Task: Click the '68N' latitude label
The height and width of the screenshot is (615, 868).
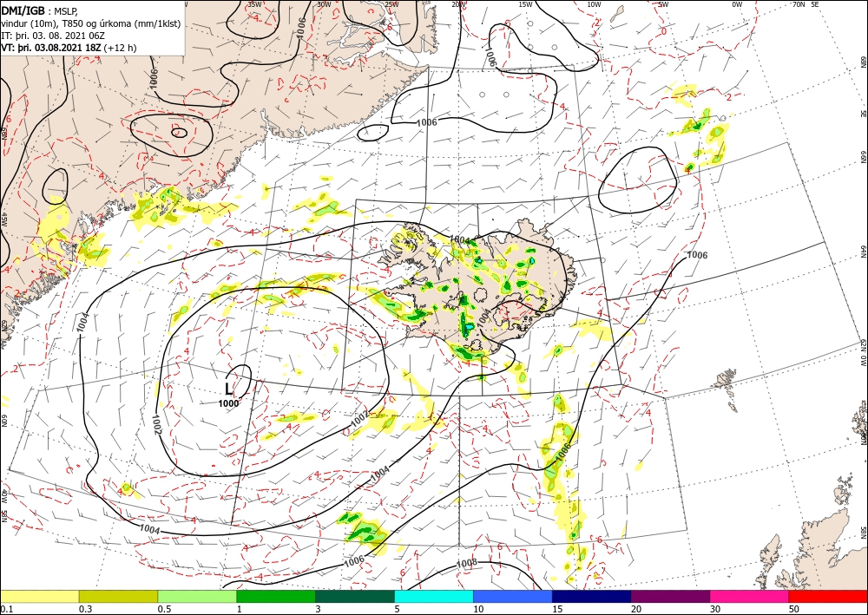Action: pos(863,62)
